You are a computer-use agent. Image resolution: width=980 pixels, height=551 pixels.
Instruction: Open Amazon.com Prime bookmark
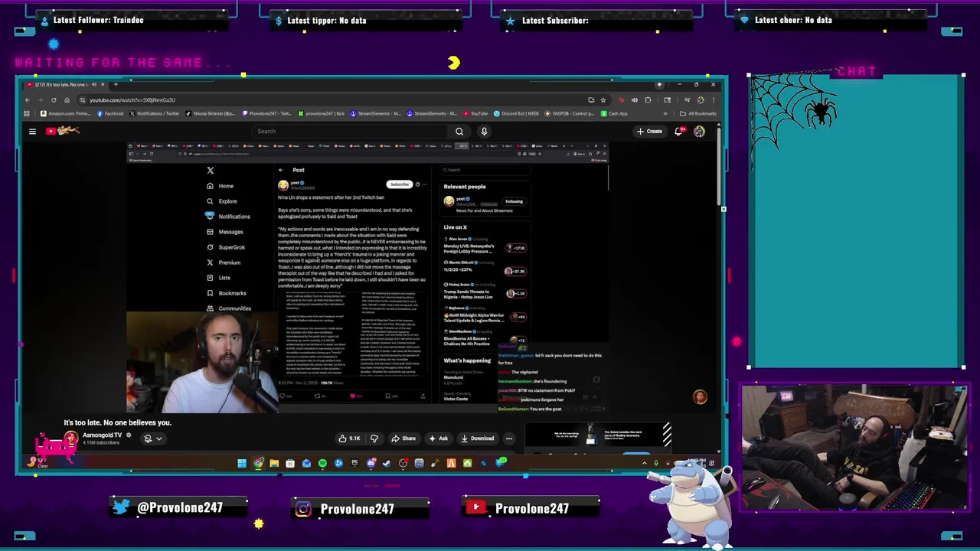click(x=67, y=113)
